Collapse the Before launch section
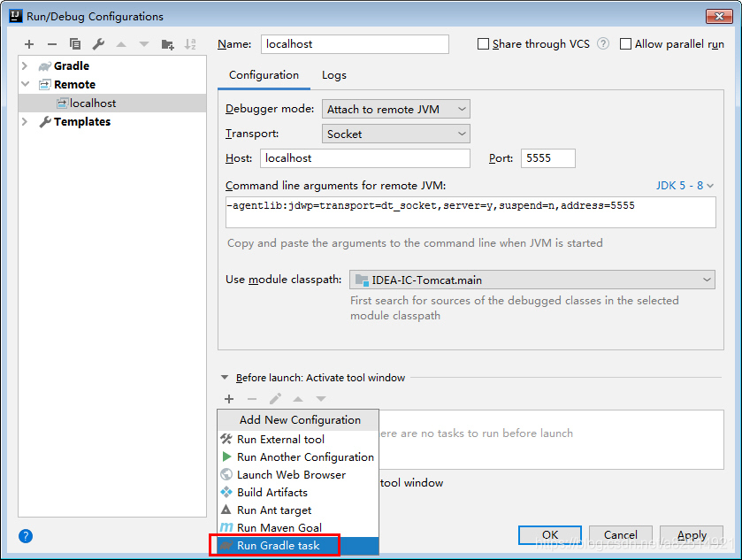 tap(225, 378)
